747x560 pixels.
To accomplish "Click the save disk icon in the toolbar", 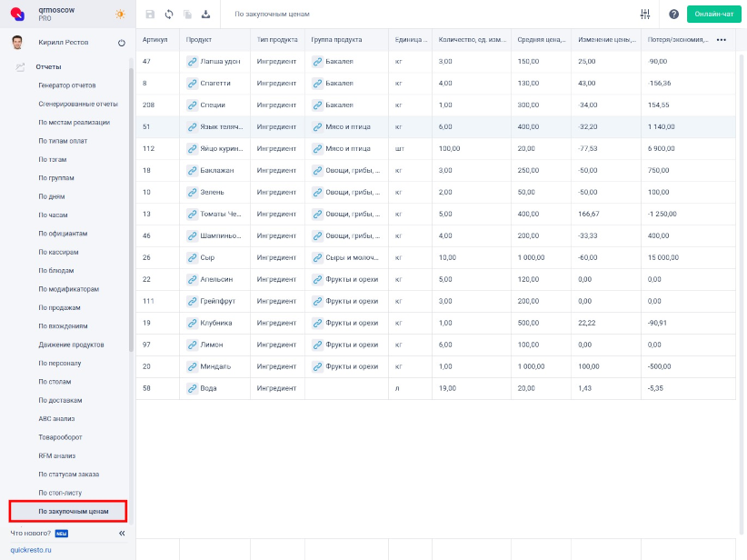I will pyautogui.click(x=150, y=15).
